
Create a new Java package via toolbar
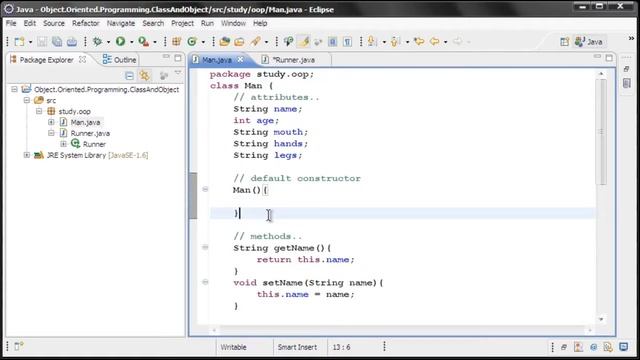coord(176,41)
